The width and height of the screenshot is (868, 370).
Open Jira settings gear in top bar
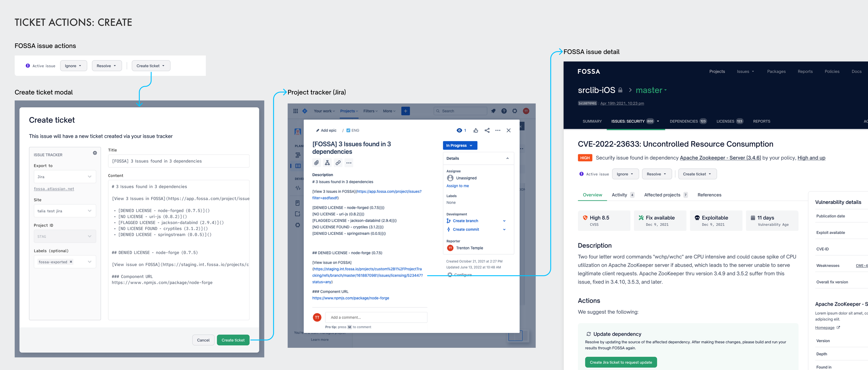pos(515,111)
